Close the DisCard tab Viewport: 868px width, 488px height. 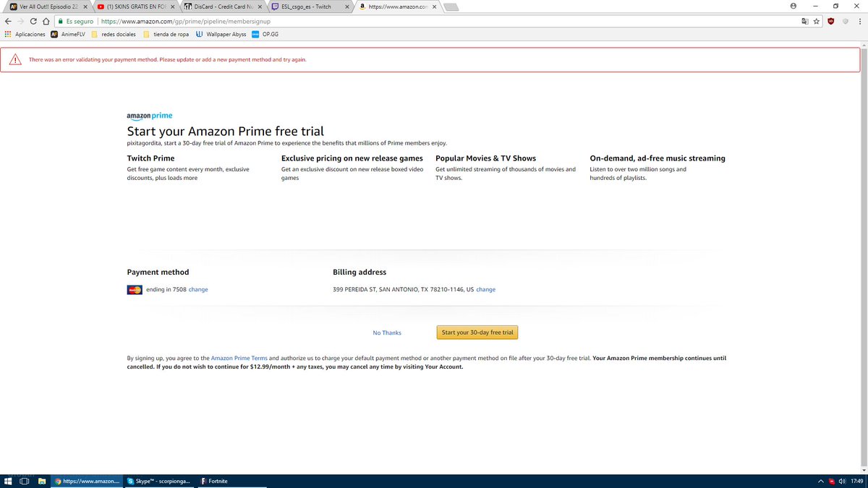(259, 7)
